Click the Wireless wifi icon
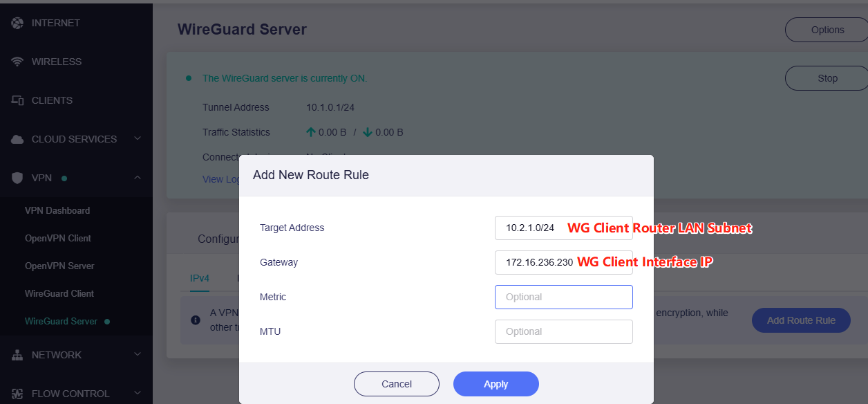The image size is (868, 404). [x=17, y=62]
